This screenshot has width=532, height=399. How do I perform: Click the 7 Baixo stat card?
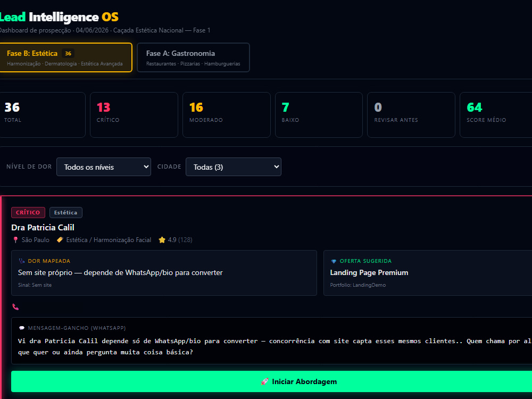coord(319,115)
